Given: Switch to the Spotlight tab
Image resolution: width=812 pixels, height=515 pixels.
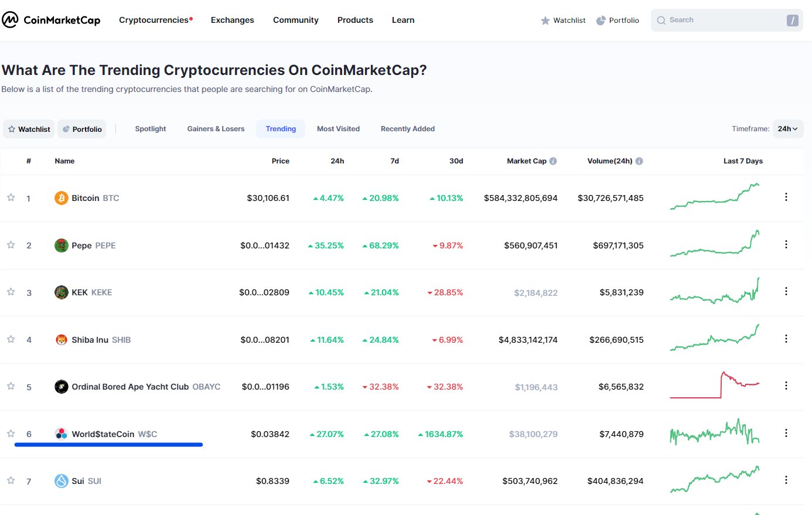Looking at the screenshot, I should (151, 129).
